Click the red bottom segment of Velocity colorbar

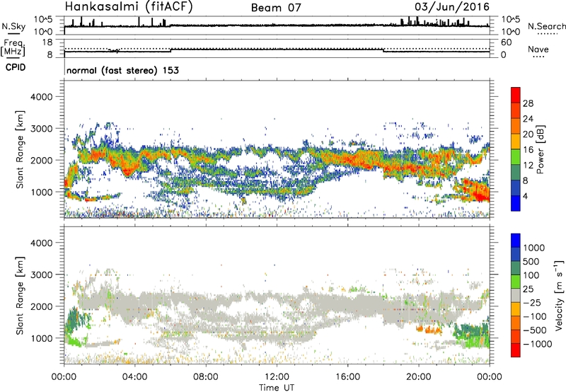tap(516, 350)
